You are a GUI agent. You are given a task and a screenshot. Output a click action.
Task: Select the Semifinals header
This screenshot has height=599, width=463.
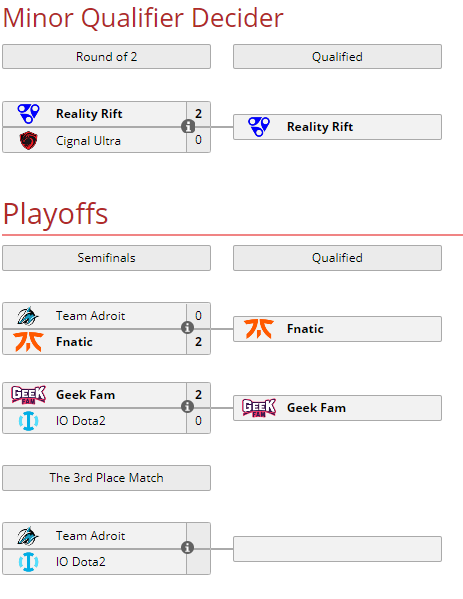click(106, 258)
